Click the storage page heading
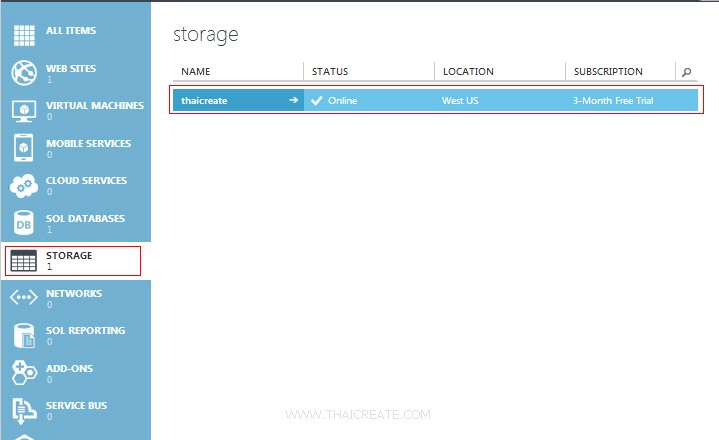 point(206,35)
